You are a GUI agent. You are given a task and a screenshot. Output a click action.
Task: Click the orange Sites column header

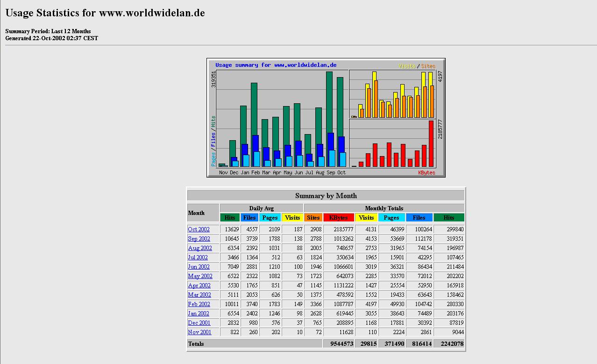point(313,218)
